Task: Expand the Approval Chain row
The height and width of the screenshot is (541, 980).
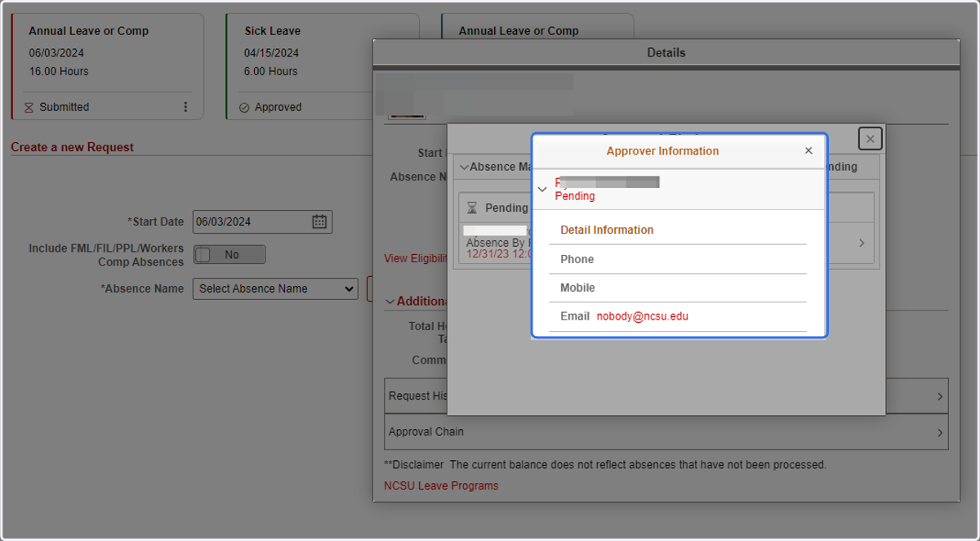Action: [666, 432]
